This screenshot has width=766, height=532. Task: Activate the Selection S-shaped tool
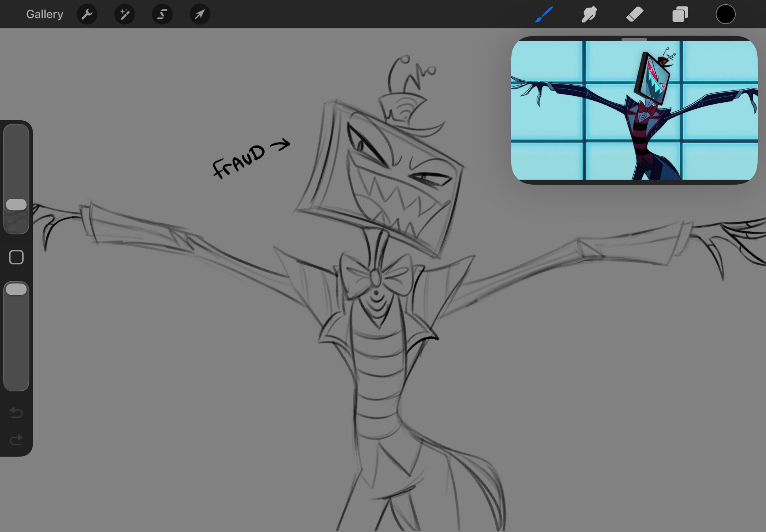162,15
